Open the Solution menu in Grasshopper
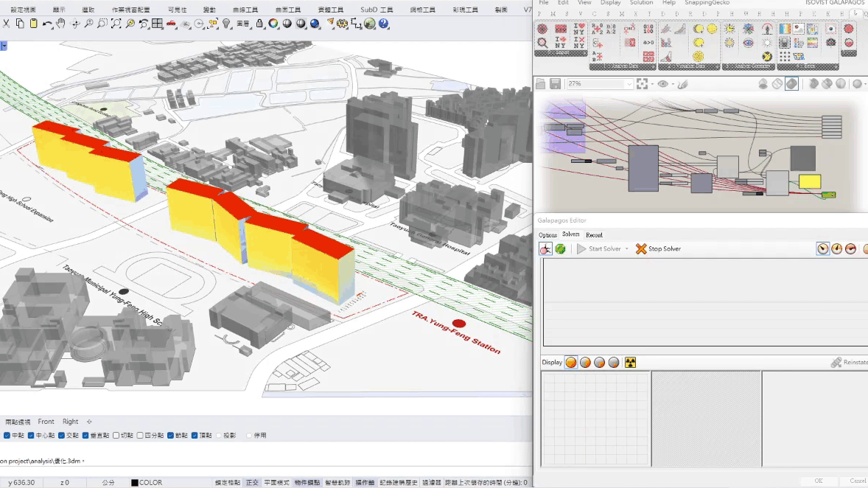The width and height of the screenshot is (868, 488). (x=641, y=3)
